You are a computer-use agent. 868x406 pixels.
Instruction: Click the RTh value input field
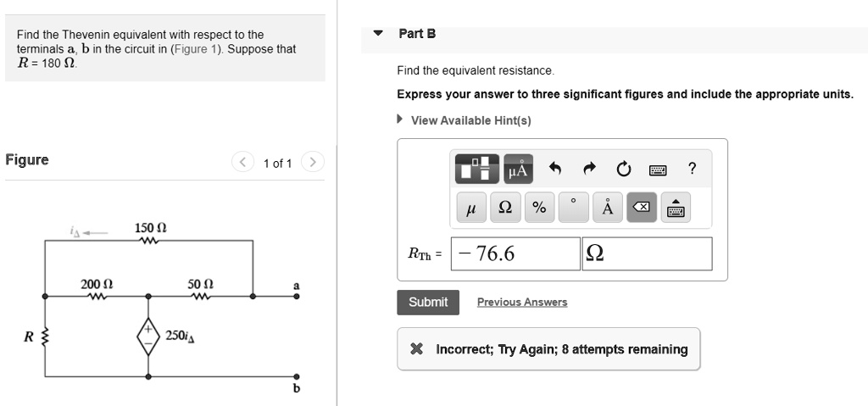pos(515,253)
